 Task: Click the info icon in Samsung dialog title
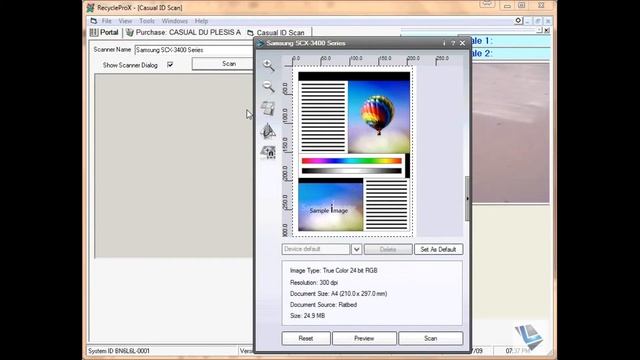coord(444,43)
